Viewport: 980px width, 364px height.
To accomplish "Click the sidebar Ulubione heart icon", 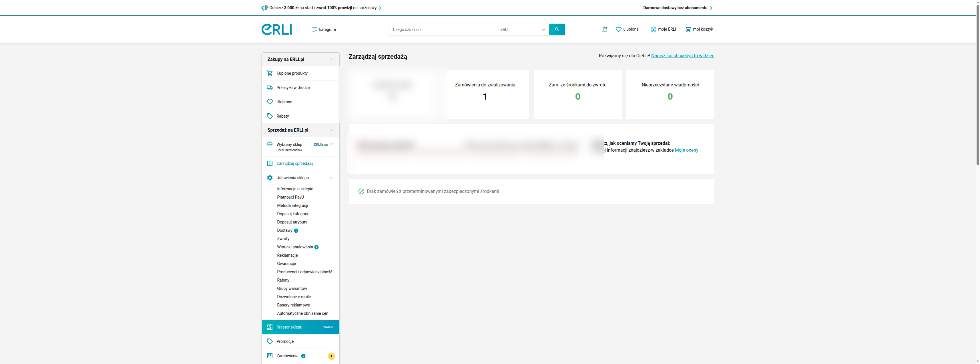I will click(x=270, y=102).
